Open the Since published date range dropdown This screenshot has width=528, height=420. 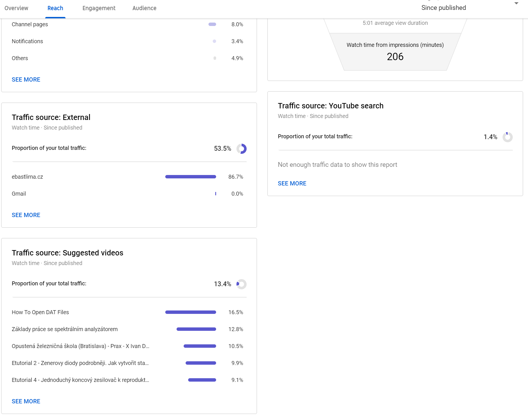pyautogui.click(x=444, y=8)
